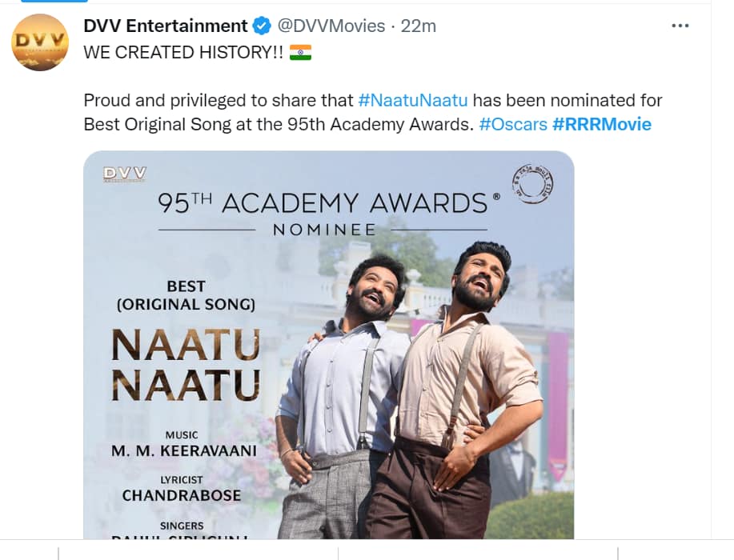
Task: Open the #Oscars hashtag
Action: click(x=513, y=124)
